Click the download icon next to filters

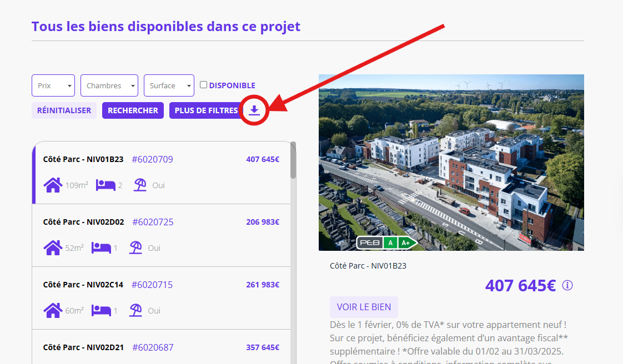pos(254,110)
